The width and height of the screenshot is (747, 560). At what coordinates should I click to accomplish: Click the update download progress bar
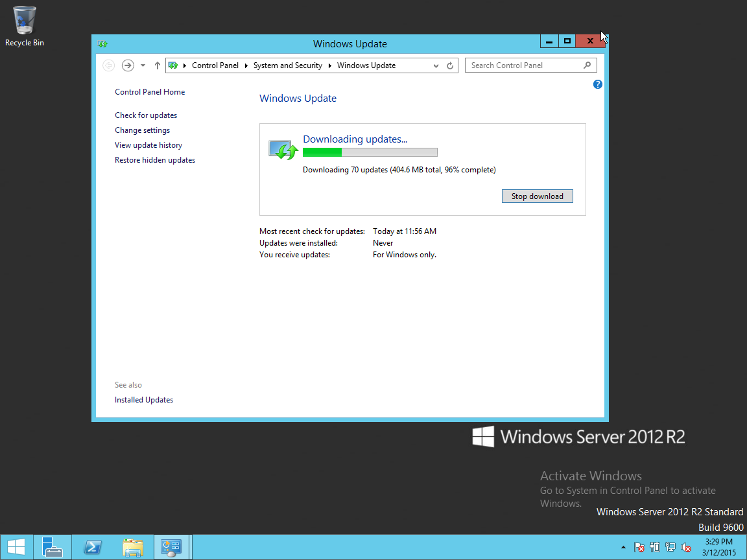(370, 152)
